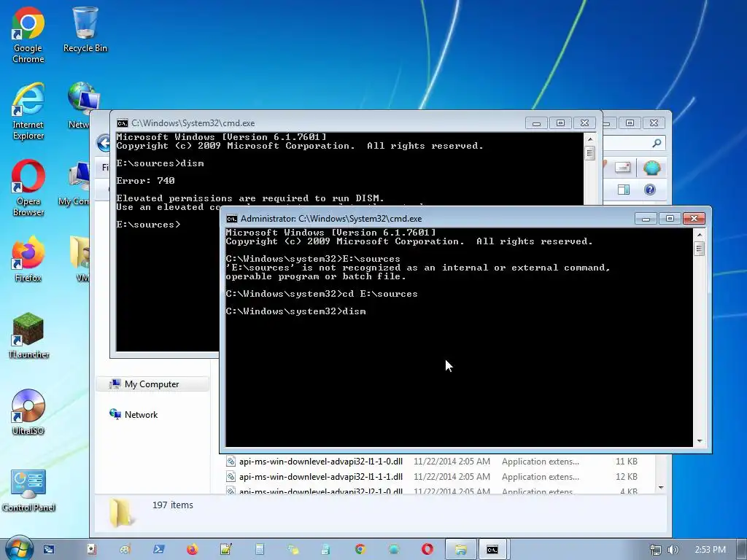Image resolution: width=747 pixels, height=560 pixels.
Task: Close the Explorer window behind
Action: click(x=654, y=123)
